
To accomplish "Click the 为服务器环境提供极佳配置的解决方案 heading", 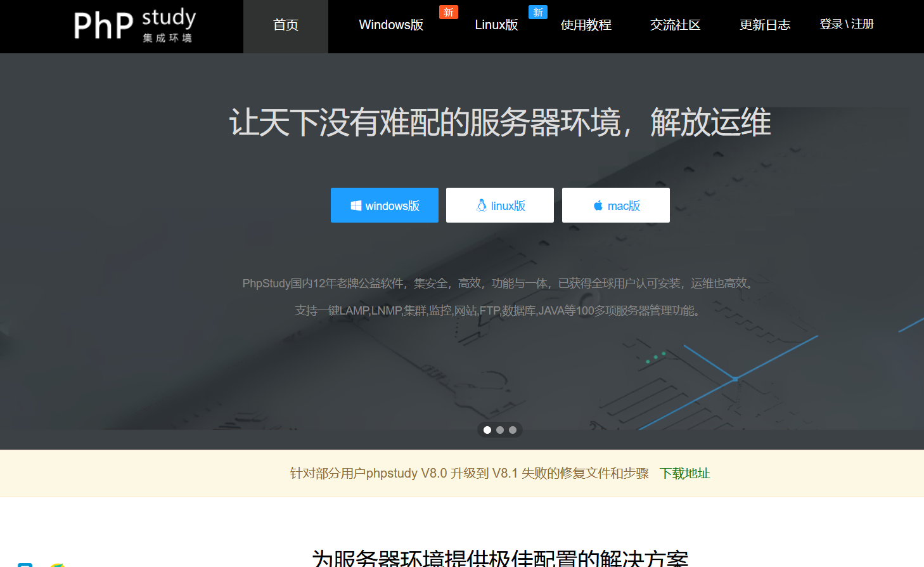I will [x=500, y=558].
